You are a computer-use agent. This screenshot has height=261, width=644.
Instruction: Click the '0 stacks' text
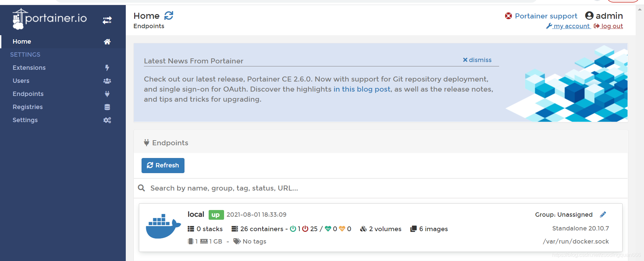point(210,229)
